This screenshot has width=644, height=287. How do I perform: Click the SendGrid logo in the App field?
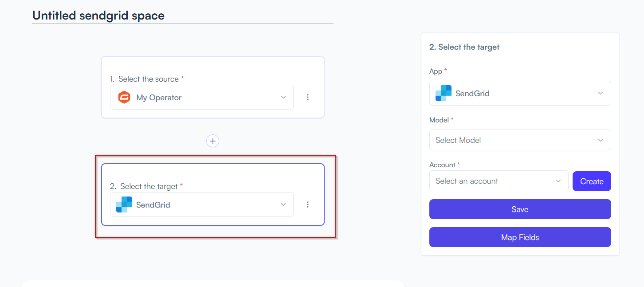(x=444, y=93)
